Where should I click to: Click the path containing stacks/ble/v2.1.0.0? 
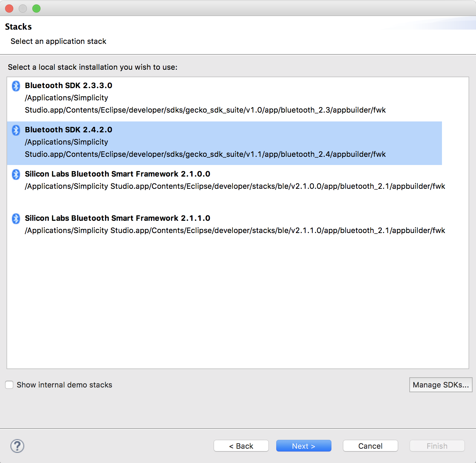[x=235, y=186]
